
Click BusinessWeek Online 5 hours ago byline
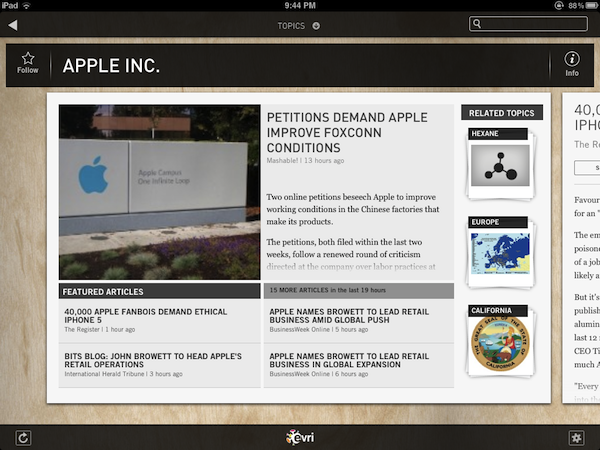[x=319, y=329]
